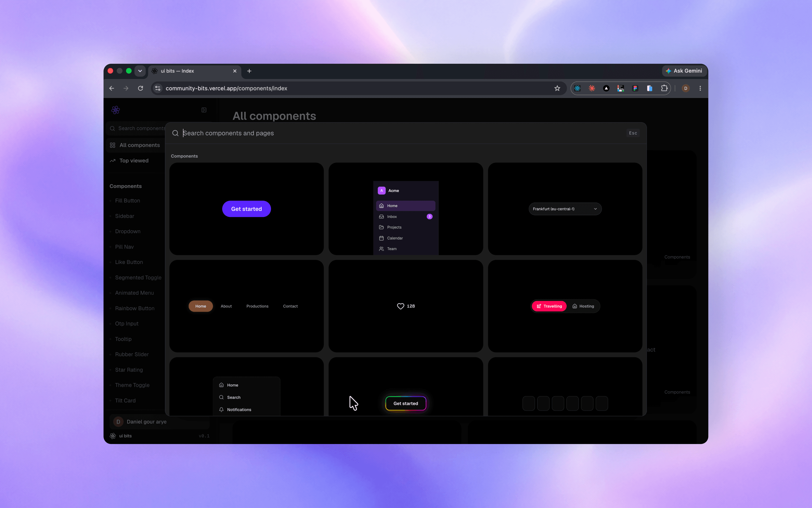Screen dimensions: 812x508
Task: Select Home in the Acme sidebar preview
Action: pos(405,206)
